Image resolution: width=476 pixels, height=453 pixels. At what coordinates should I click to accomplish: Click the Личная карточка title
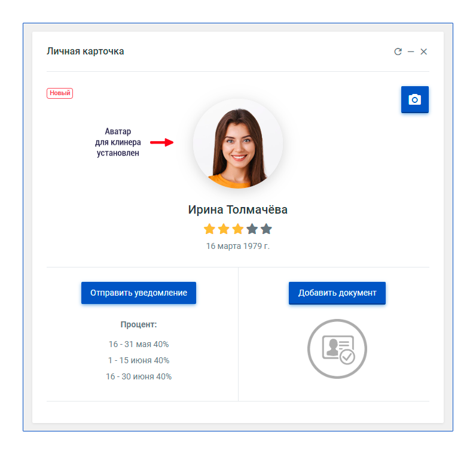(86, 51)
